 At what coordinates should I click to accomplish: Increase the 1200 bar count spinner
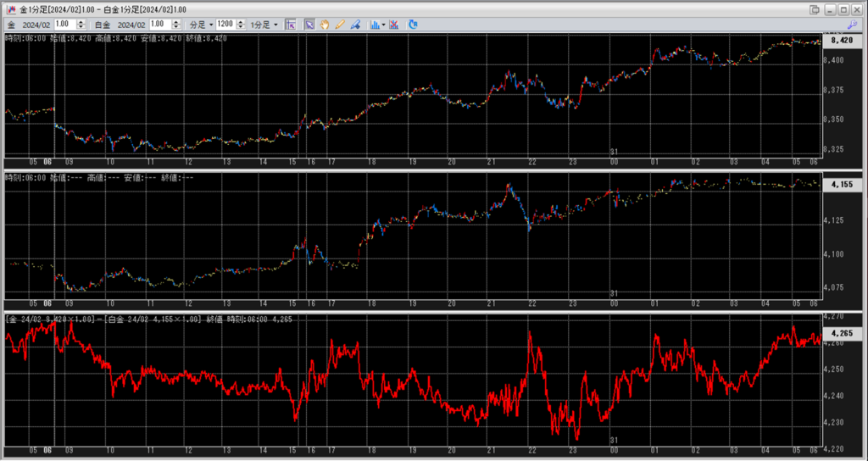tap(241, 22)
